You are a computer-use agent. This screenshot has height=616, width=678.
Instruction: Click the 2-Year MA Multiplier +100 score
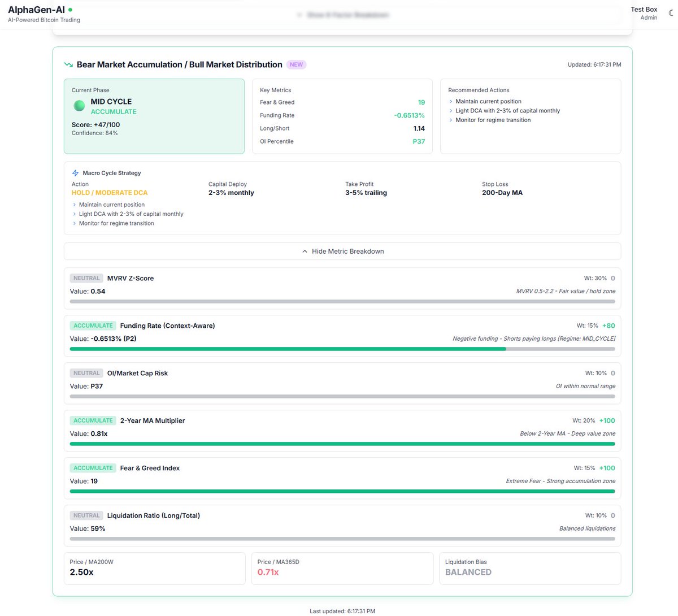pyautogui.click(x=607, y=420)
